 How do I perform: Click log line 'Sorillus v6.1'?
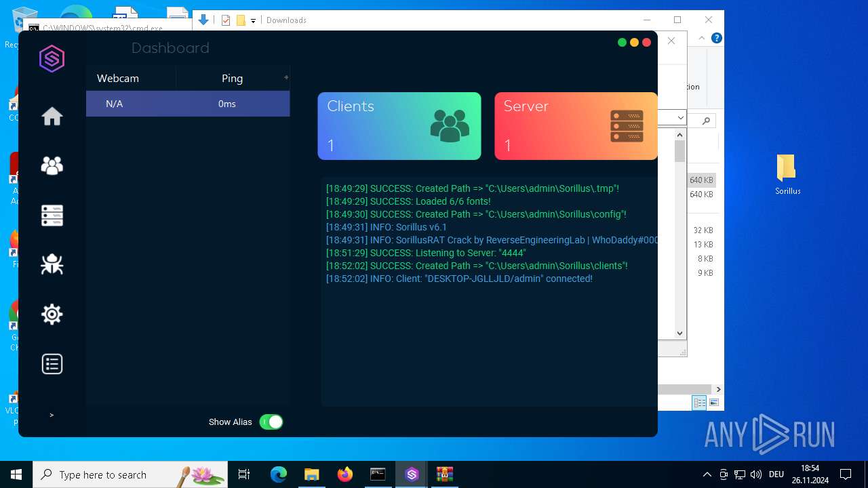tap(387, 227)
